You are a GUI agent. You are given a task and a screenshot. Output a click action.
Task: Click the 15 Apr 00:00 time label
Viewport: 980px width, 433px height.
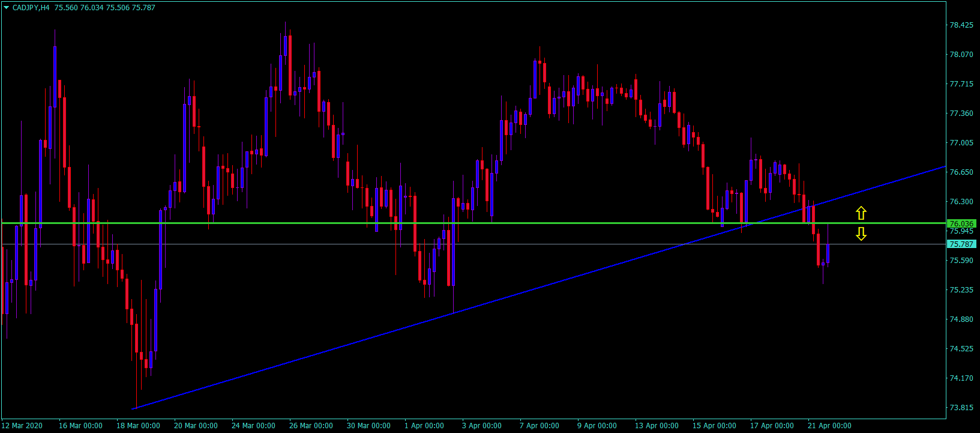714,426
